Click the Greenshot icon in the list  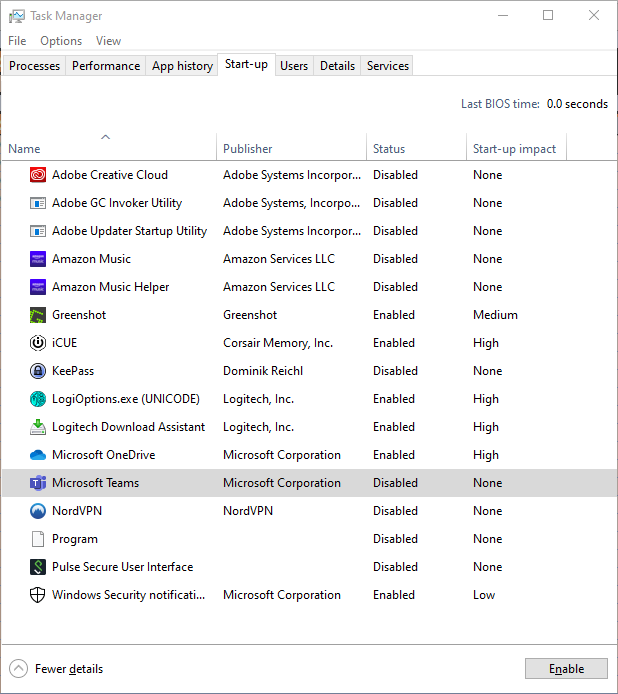38,315
